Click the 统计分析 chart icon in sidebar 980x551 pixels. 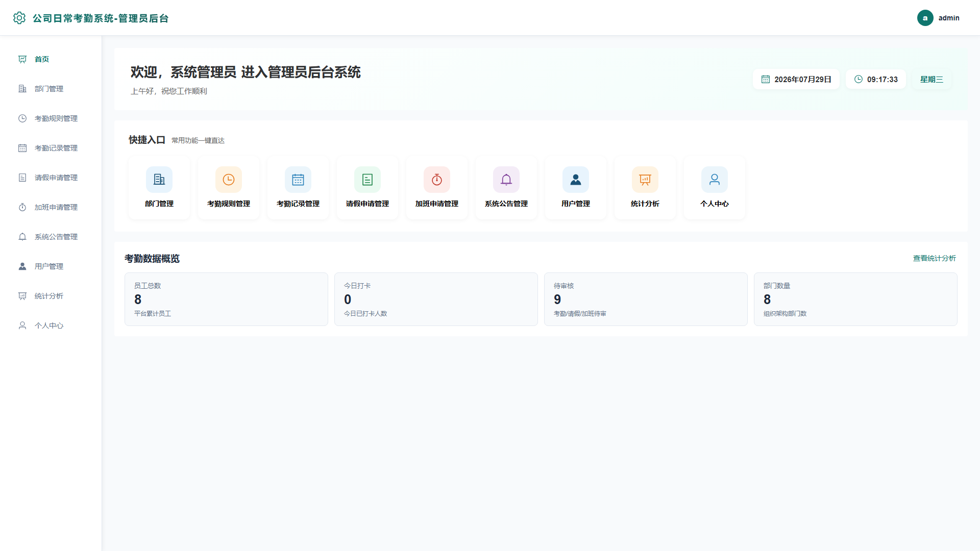[x=22, y=296]
